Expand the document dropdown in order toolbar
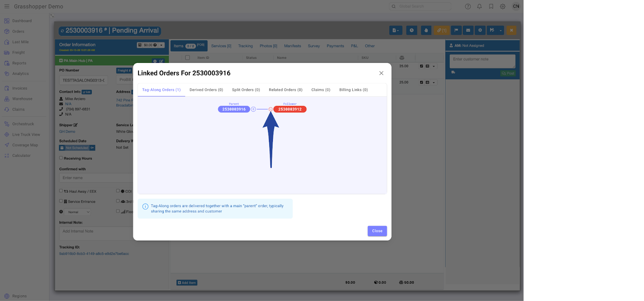 point(396,30)
